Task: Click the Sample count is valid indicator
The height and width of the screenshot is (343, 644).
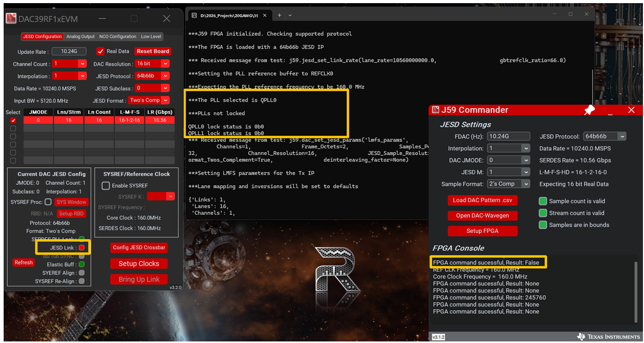Action: pyautogui.click(x=543, y=201)
